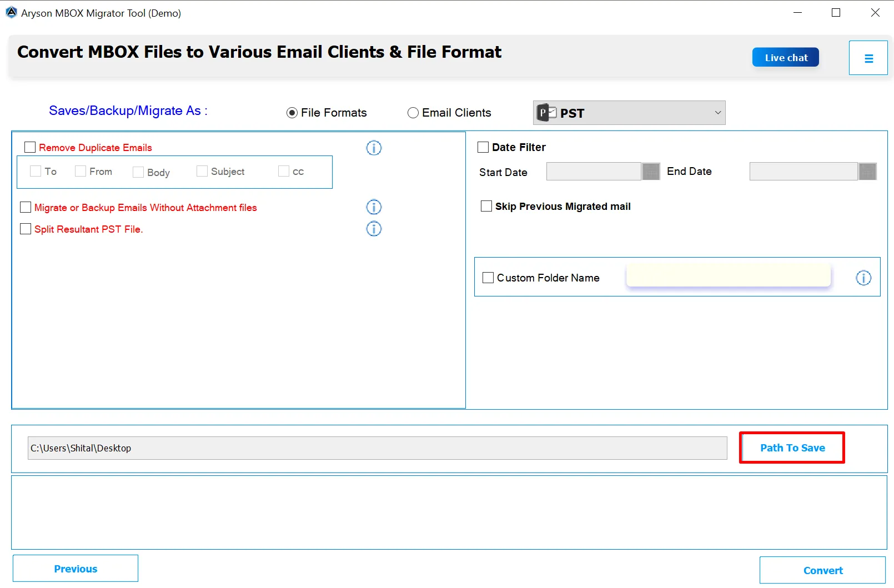Open Live chat

(x=785, y=57)
